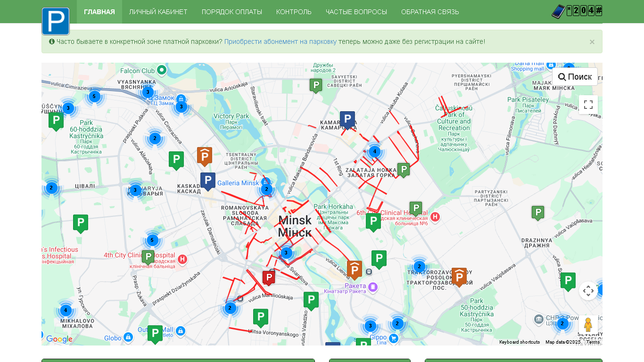This screenshot has width=644, height=362.
Task: Click cluster of 2 at Civali
Action: click(51, 188)
